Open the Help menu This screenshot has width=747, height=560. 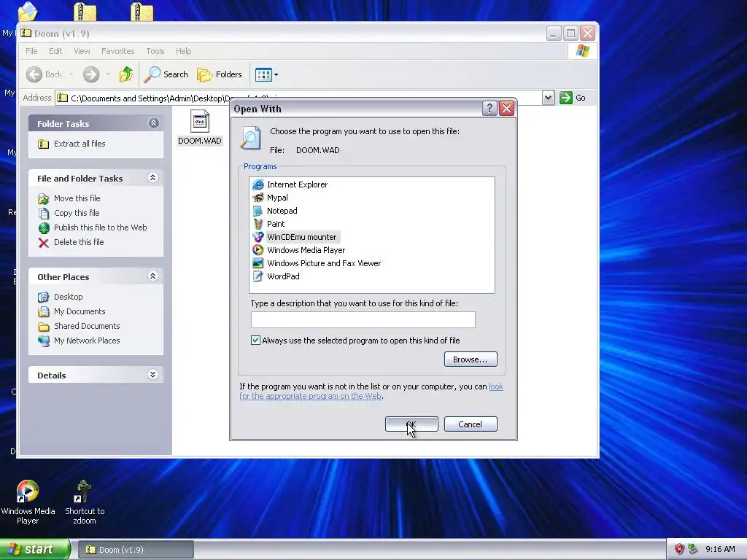tap(183, 51)
